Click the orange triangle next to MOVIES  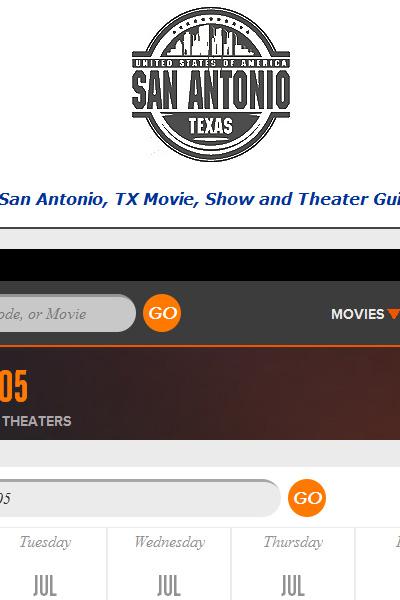coord(394,314)
